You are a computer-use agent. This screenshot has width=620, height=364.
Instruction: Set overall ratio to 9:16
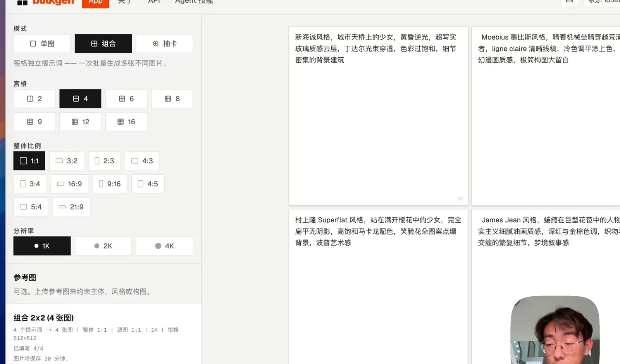coord(110,184)
